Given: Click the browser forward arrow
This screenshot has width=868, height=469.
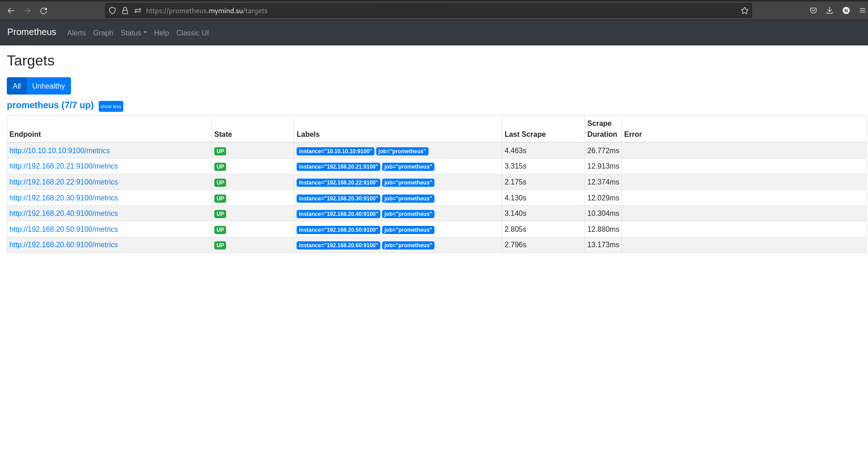Looking at the screenshot, I should click(27, 10).
